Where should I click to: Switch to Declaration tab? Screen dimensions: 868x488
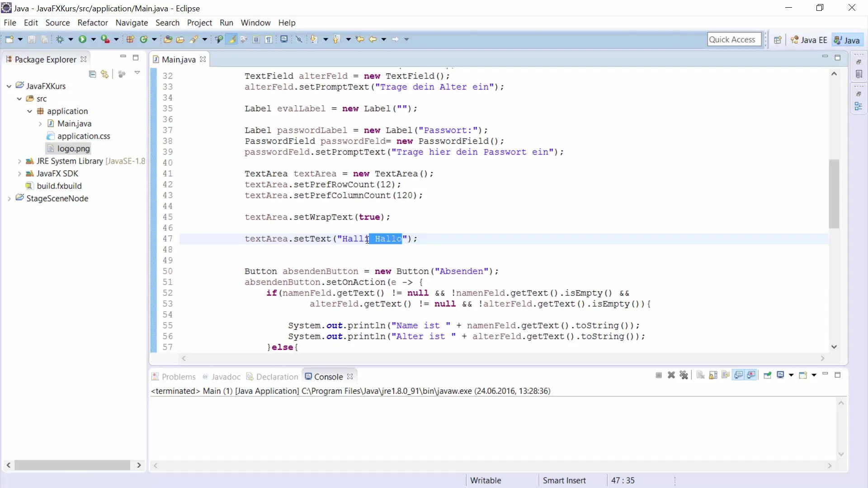coord(272,376)
